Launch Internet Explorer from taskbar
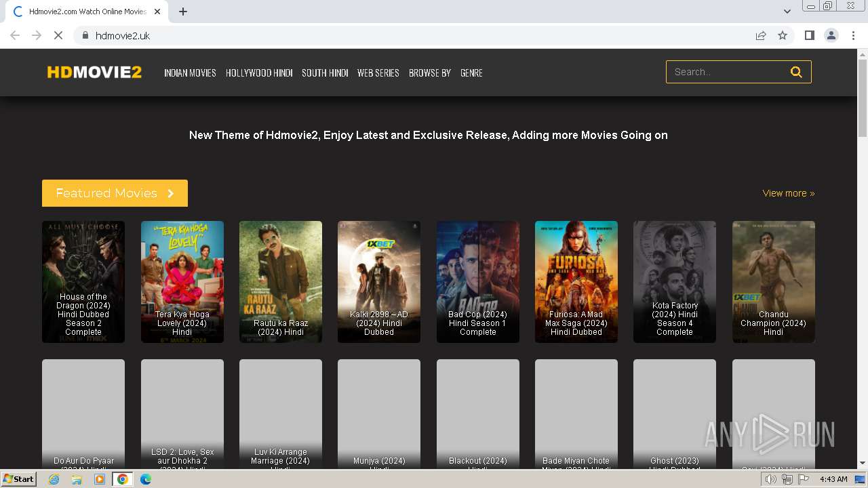Viewport: 868px width, 488px height. [x=54, y=479]
